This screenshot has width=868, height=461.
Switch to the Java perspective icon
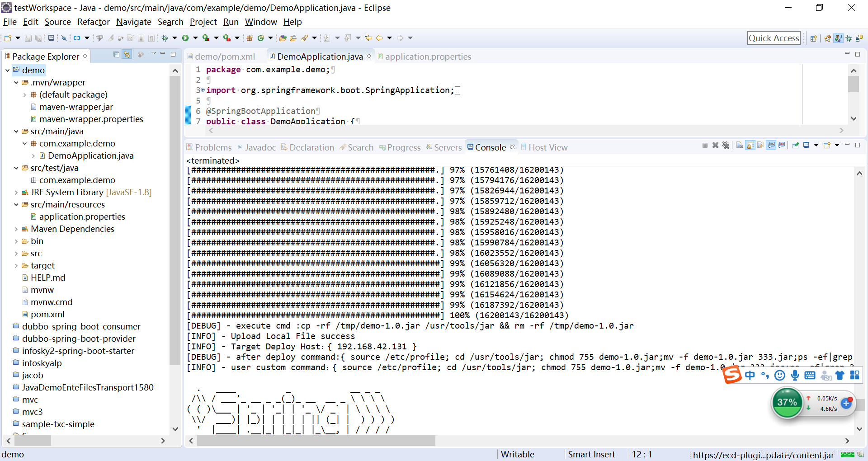(838, 38)
